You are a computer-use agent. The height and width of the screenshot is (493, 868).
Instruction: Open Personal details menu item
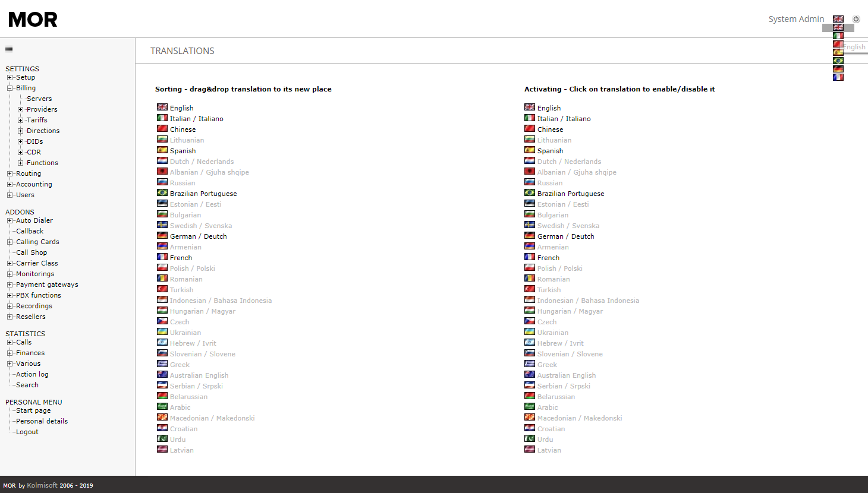coord(42,421)
